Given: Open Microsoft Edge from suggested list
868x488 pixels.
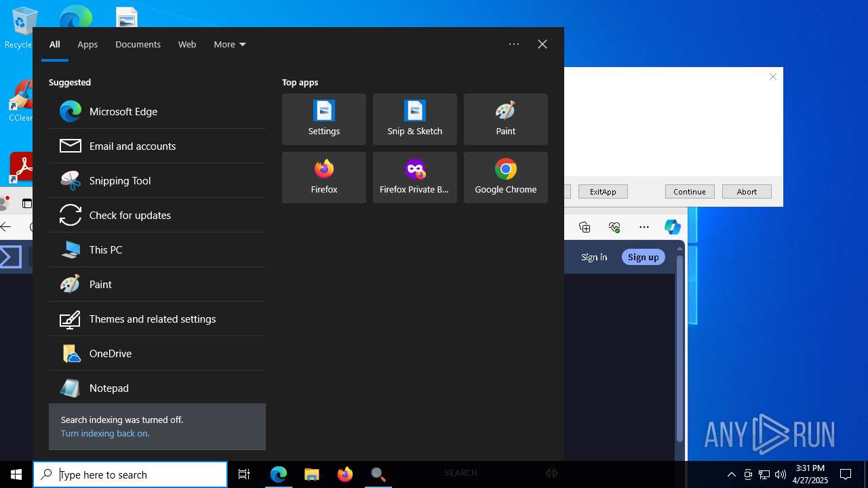Looking at the screenshot, I should click(x=157, y=111).
